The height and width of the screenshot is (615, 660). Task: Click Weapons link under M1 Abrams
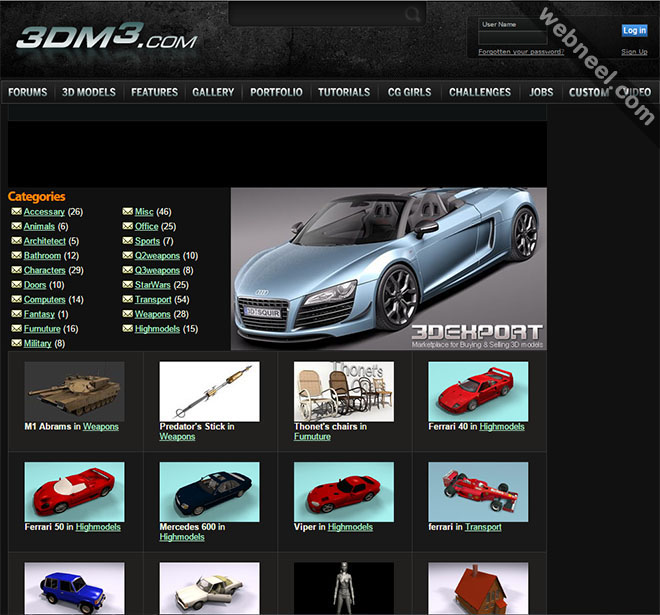point(101,427)
